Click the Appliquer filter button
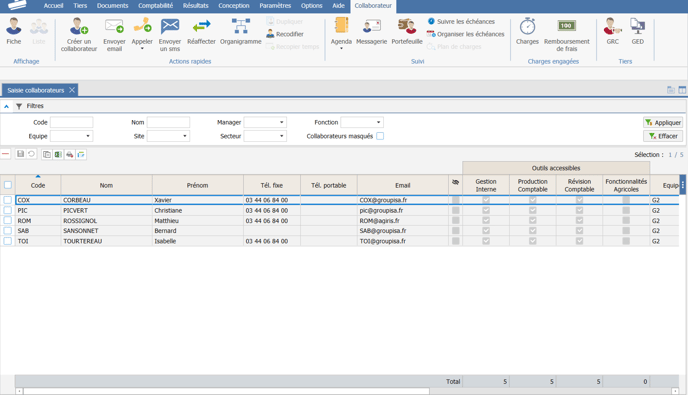 pos(663,122)
